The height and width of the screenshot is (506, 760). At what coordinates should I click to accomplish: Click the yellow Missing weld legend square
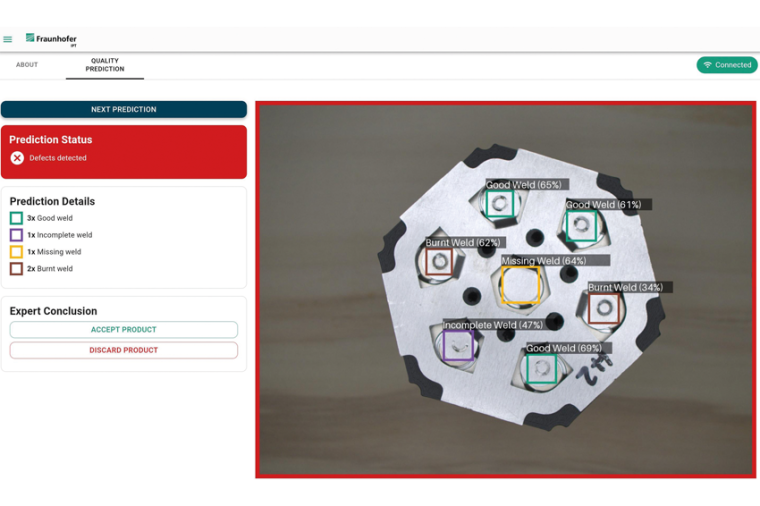[16, 252]
